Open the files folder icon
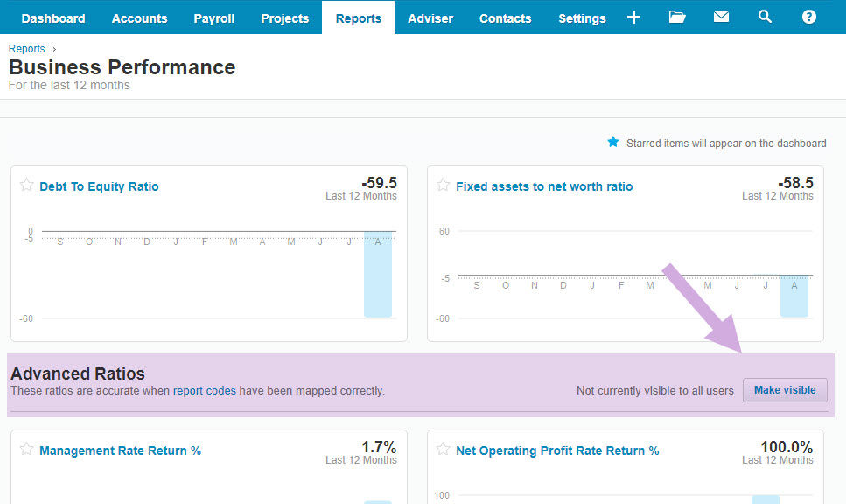 coord(677,17)
